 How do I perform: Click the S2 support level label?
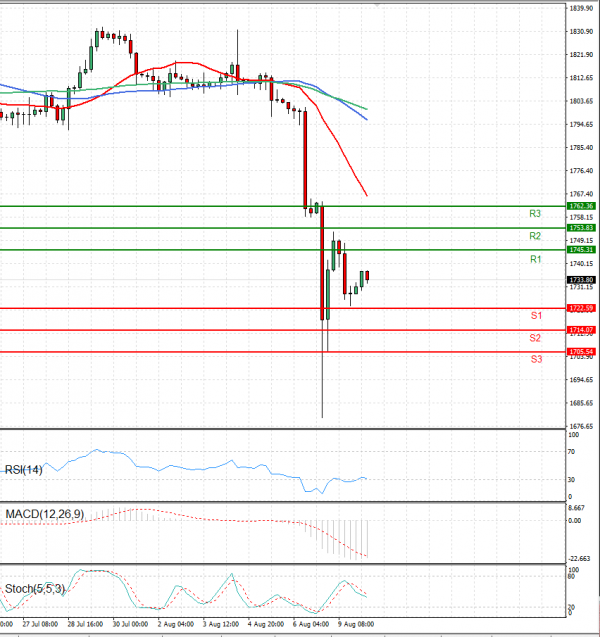(535, 338)
